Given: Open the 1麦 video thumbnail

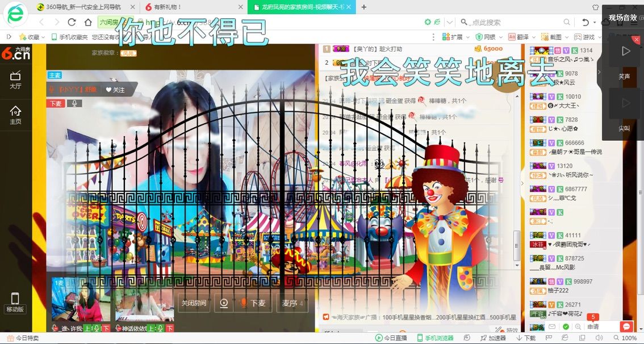Looking at the screenshot, I should click(81, 299).
